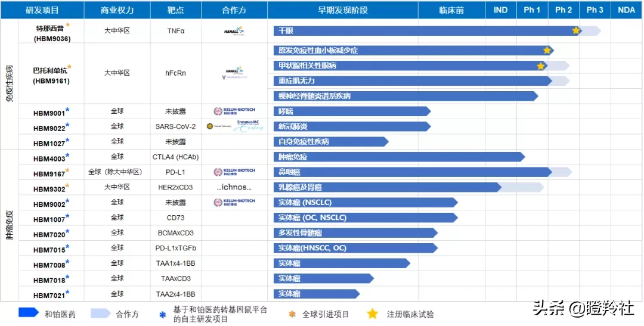Select the NDA stage header
Image resolution: width=644 pixels, height=326 pixels.
626,10
